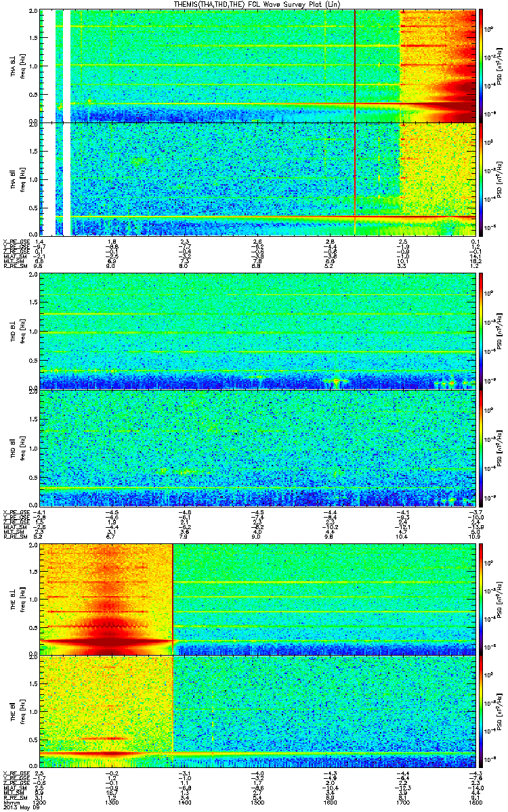Click the PSD color bar of THA B-parallel

click(x=482, y=178)
